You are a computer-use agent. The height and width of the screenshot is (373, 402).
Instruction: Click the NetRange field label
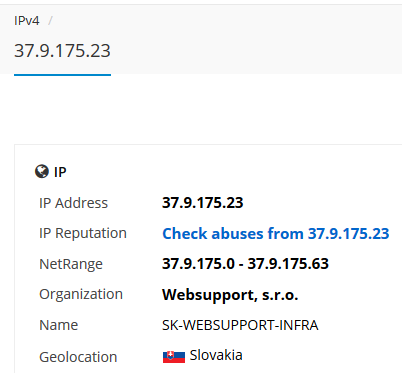pos(71,264)
